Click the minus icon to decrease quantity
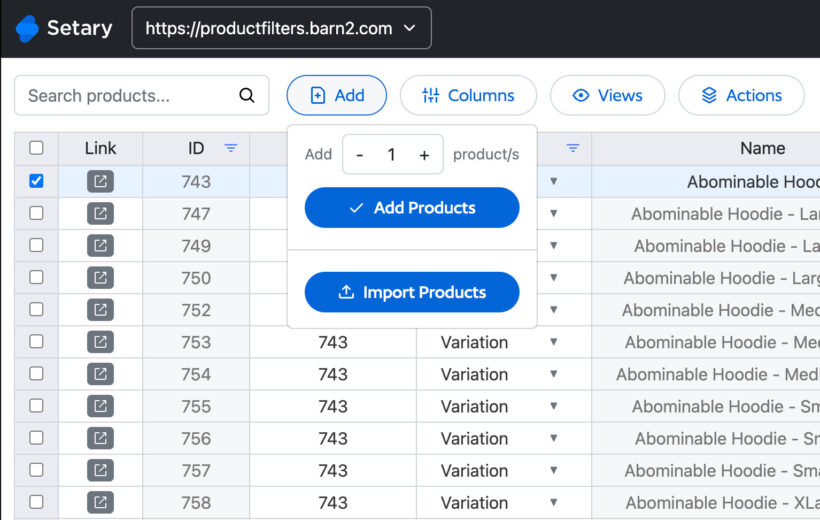Image resolution: width=820 pixels, height=520 pixels. pos(360,155)
